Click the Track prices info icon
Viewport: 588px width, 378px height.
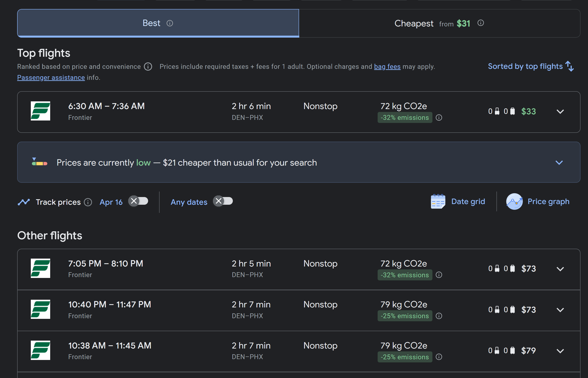tap(88, 202)
